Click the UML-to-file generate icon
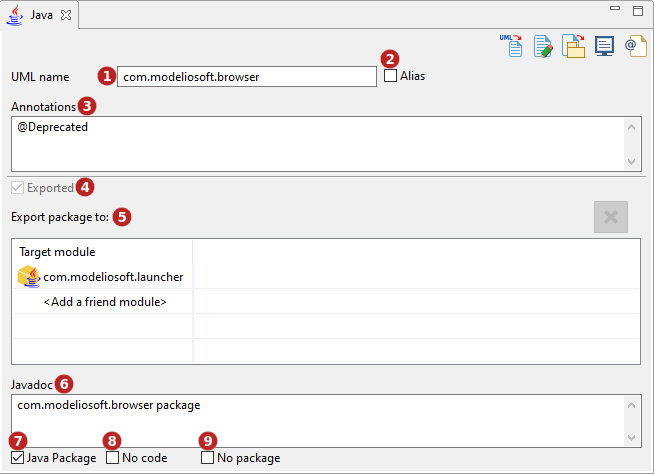The image size is (654, 474). (511, 45)
